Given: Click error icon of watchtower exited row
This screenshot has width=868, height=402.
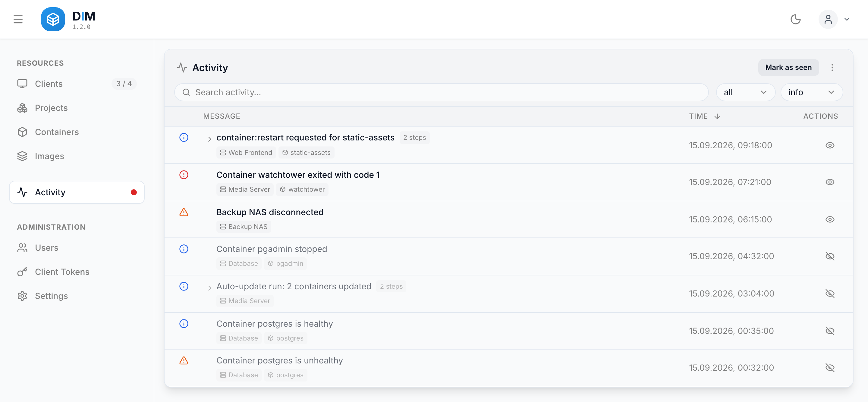Looking at the screenshot, I should point(184,175).
